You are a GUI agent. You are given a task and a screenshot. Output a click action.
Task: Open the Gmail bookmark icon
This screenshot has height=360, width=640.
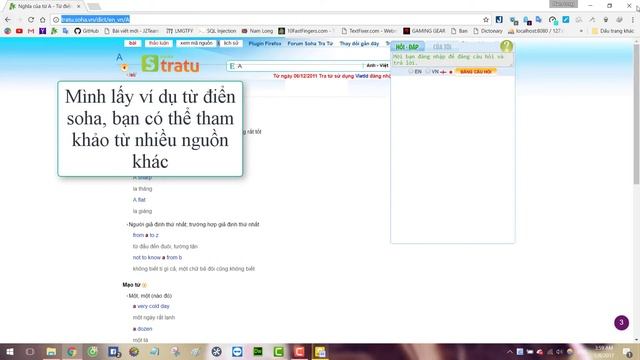point(31,31)
